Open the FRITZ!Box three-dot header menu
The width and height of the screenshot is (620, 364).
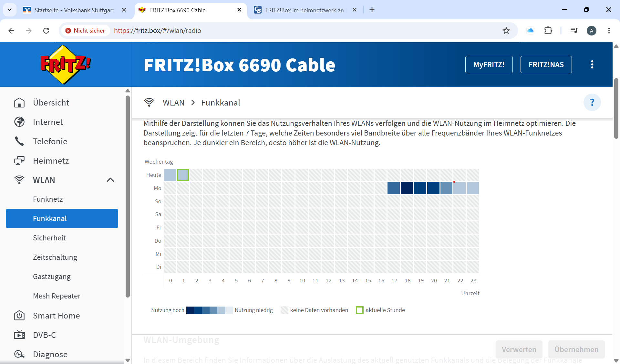click(x=592, y=65)
